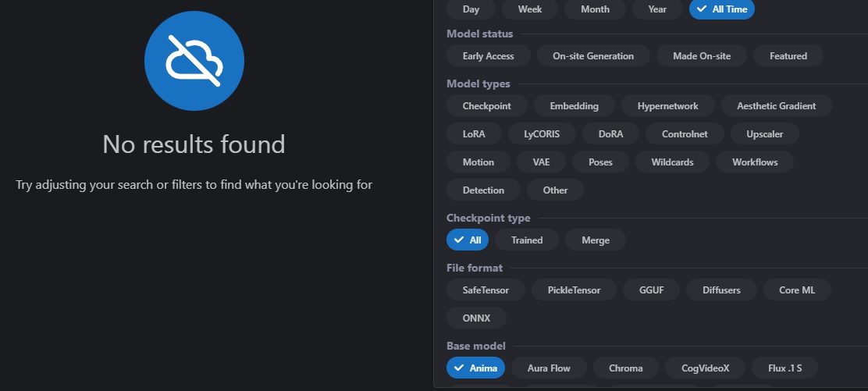Filter by LoRA model type
868x391 pixels.
click(x=474, y=134)
